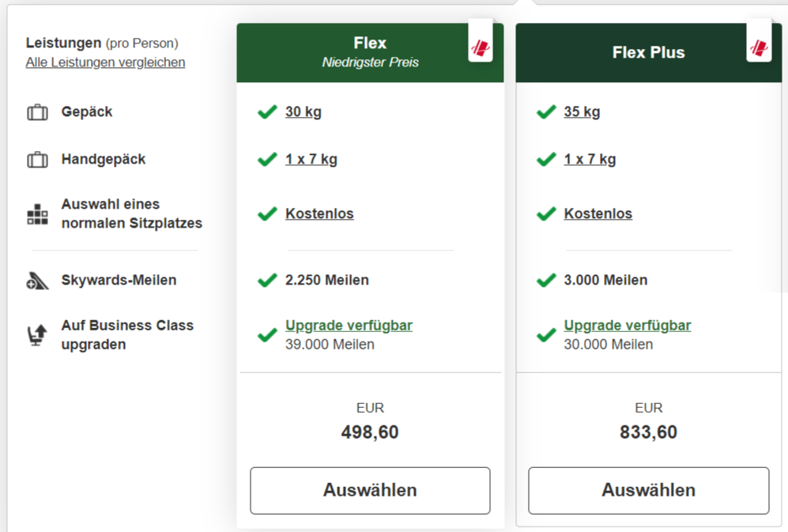Click the Emirates logo on Flex Plus card
Viewport: 788px width, 532px height.
[x=759, y=47]
